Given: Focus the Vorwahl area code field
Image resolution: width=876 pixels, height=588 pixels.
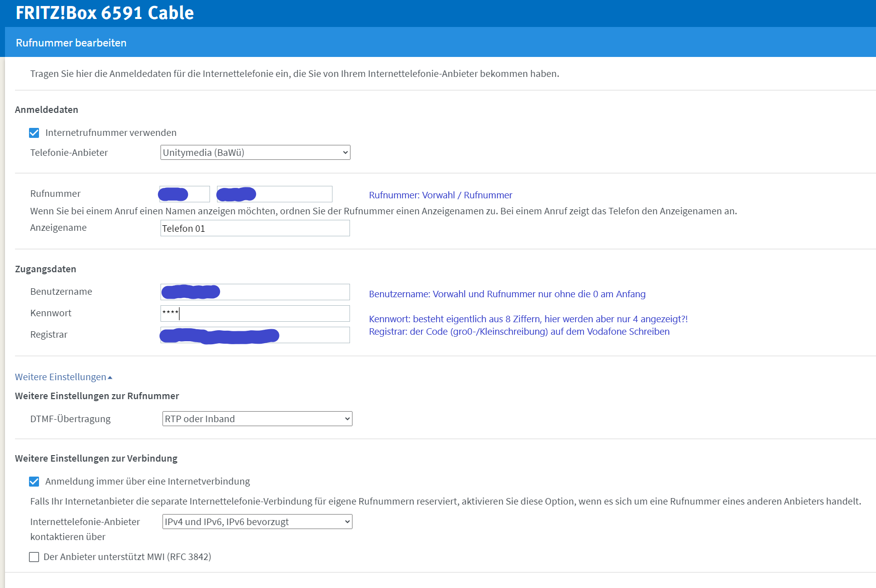Looking at the screenshot, I should 184,194.
